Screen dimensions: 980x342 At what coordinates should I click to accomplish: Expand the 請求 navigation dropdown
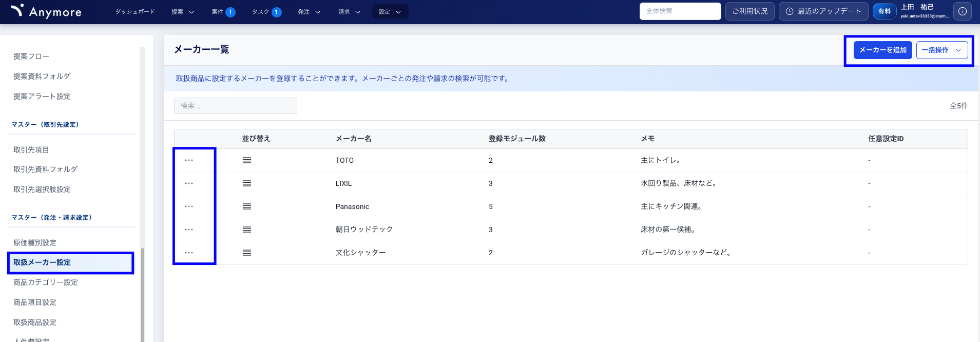click(x=350, y=12)
